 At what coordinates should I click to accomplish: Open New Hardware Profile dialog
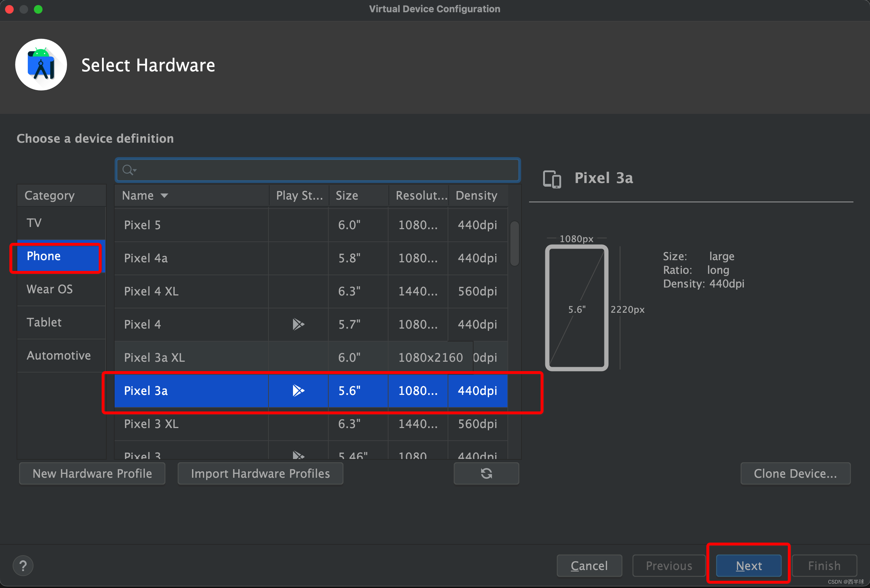click(x=92, y=473)
